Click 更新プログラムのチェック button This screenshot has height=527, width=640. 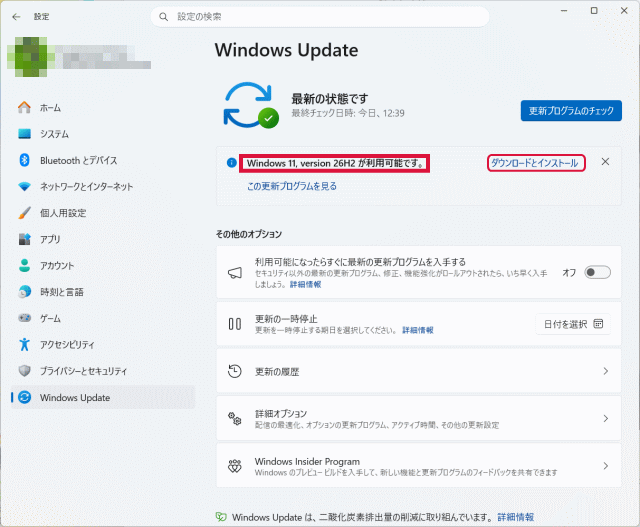click(571, 111)
